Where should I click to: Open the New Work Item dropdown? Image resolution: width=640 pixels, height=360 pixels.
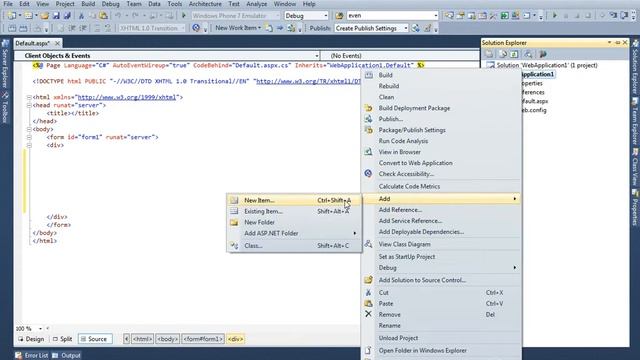(x=238, y=28)
